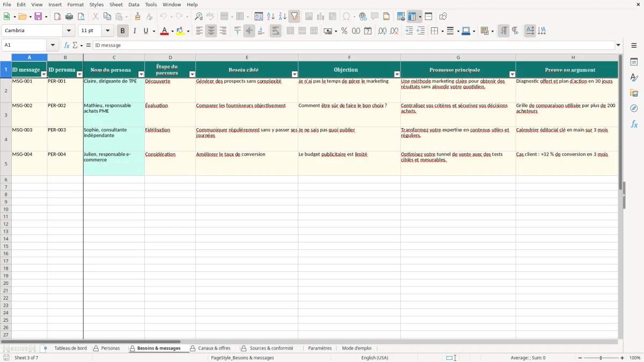The height and width of the screenshot is (362, 644).
Task: Toggle AutoFilter funnel button
Action: (294, 17)
